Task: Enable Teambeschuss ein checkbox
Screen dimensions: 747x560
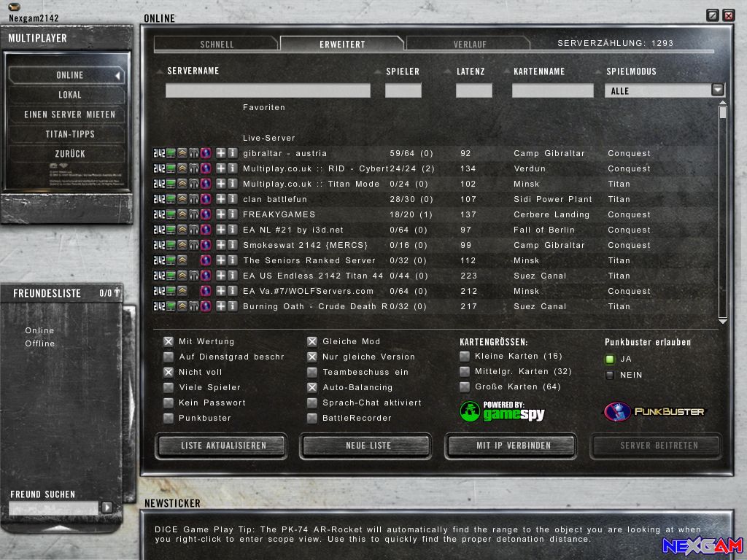Action: point(312,372)
